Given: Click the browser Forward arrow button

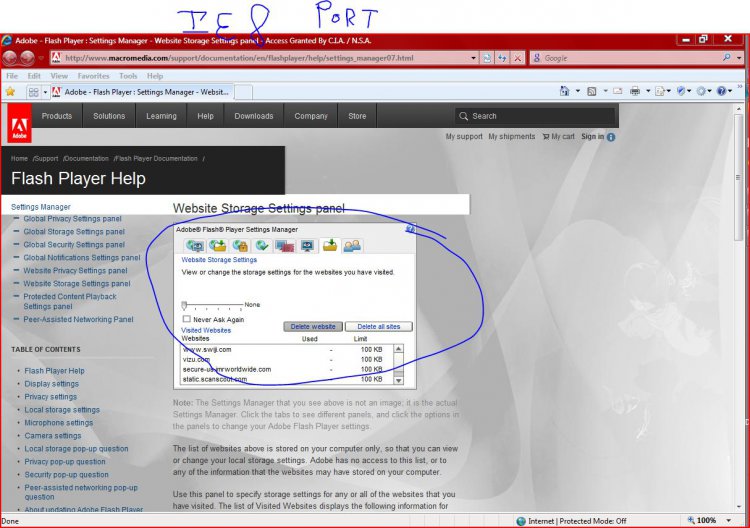Looking at the screenshot, I should click(27, 58).
